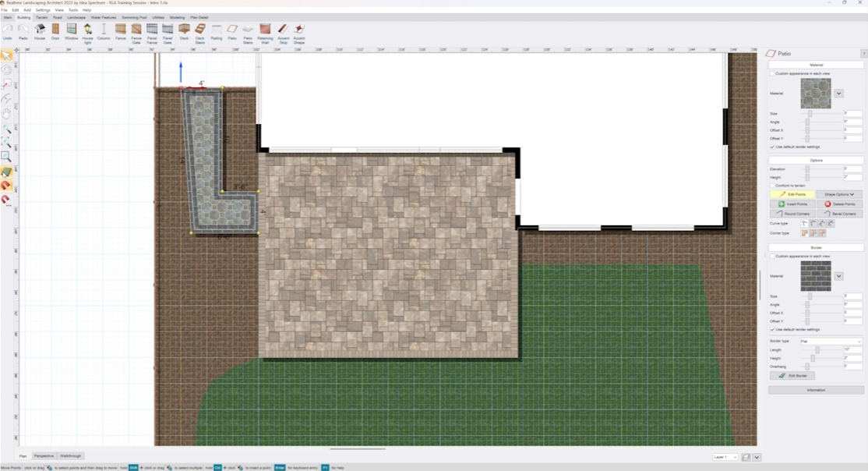Select the Deck tool
The width and height of the screenshot is (868, 471).
185,32
